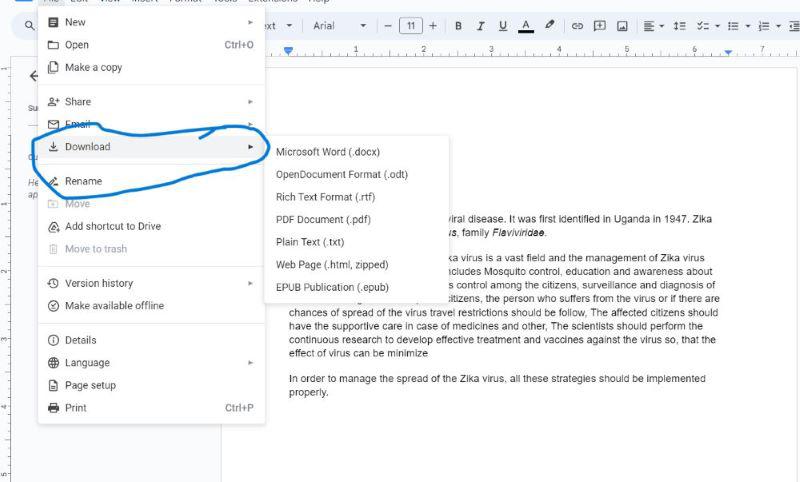Click the checklist icon

(x=703, y=26)
